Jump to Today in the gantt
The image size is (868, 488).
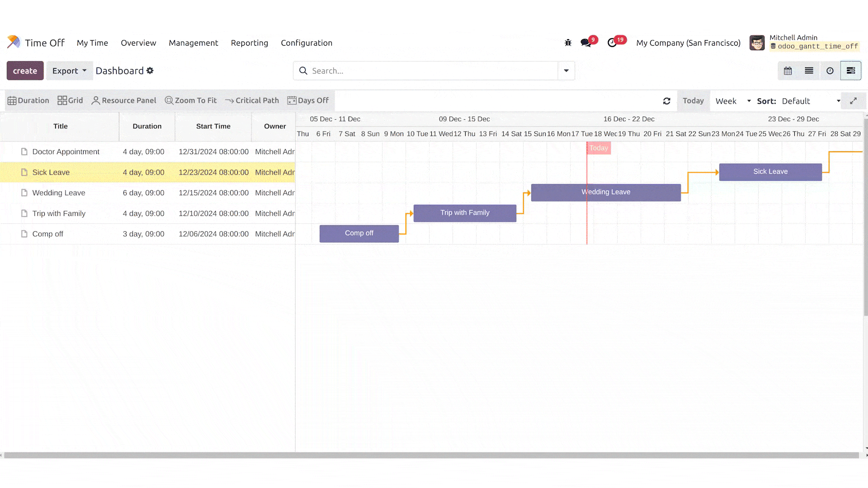[x=693, y=101]
